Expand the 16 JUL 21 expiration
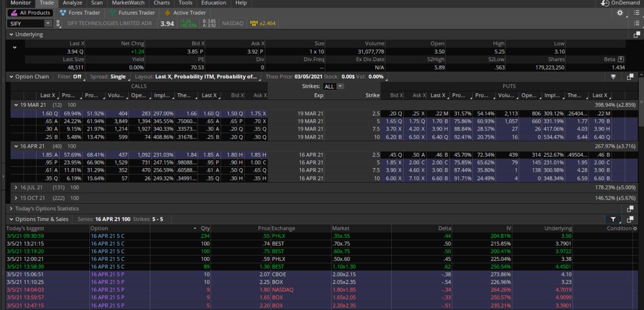Image resolution: width=644 pixels, height=310 pixels. pyautogui.click(x=16, y=188)
